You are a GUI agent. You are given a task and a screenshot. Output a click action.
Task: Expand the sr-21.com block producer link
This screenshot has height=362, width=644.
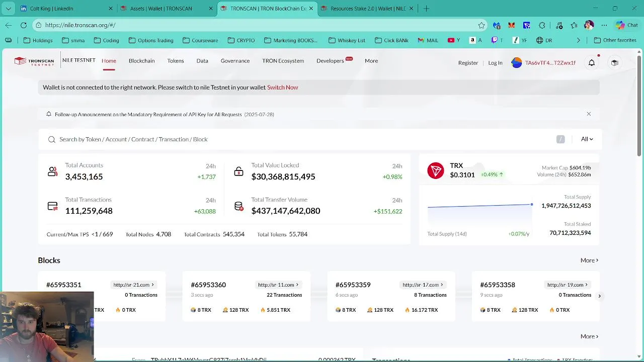pyautogui.click(x=134, y=285)
